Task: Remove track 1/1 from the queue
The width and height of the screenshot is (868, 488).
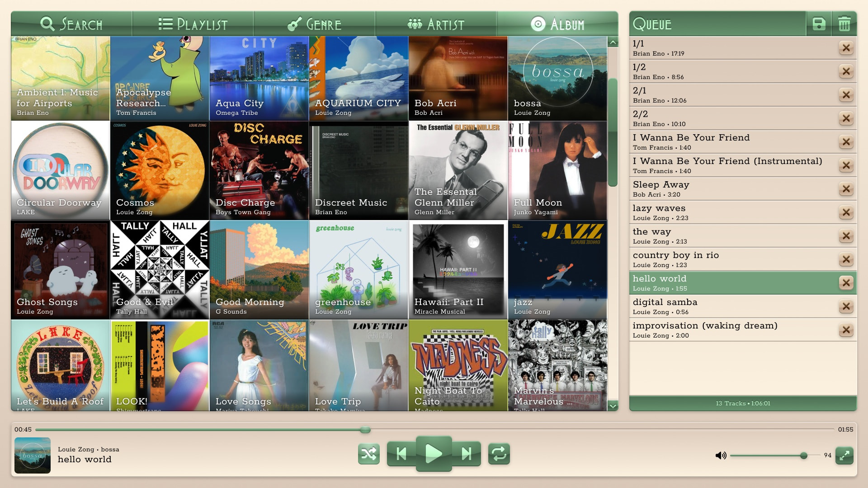Action: click(x=846, y=48)
